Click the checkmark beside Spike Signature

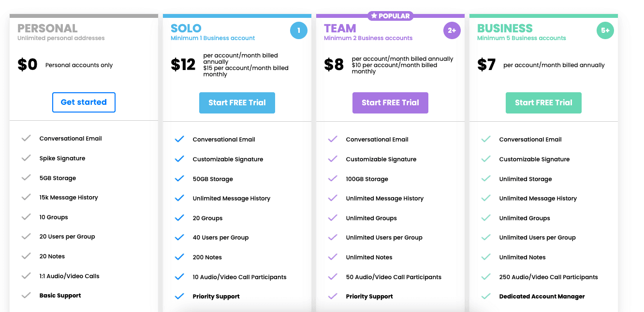point(26,158)
